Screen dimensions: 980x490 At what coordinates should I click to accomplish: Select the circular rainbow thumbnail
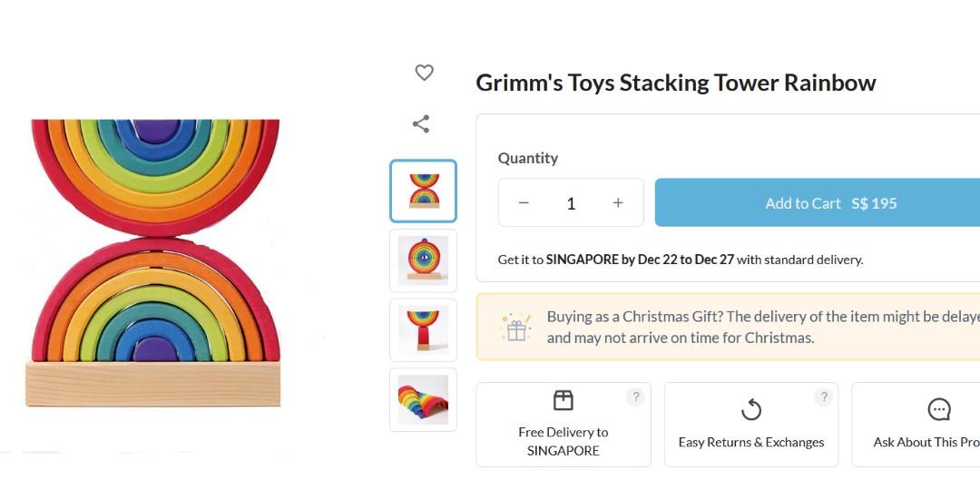423,260
